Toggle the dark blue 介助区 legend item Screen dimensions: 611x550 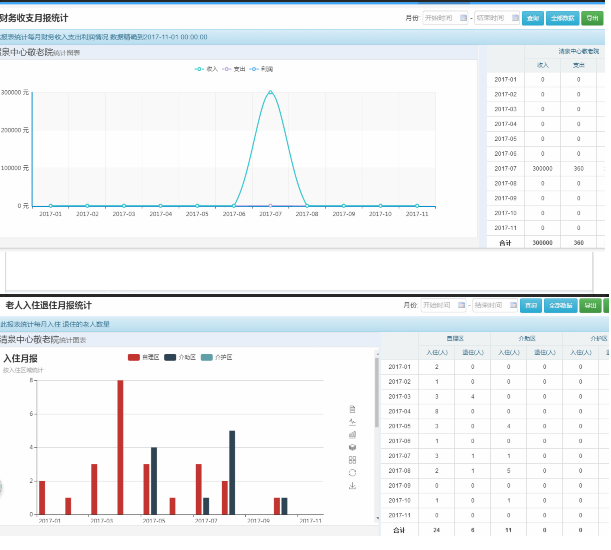[x=180, y=357]
